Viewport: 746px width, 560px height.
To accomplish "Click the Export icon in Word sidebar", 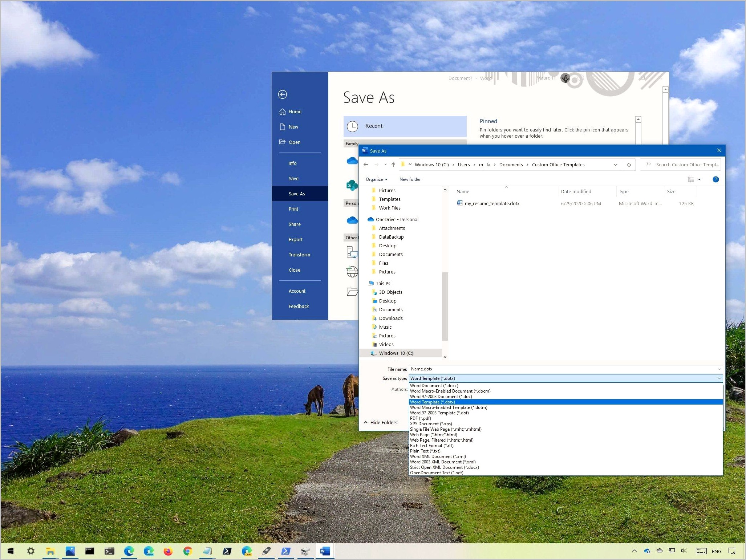I will [295, 238].
